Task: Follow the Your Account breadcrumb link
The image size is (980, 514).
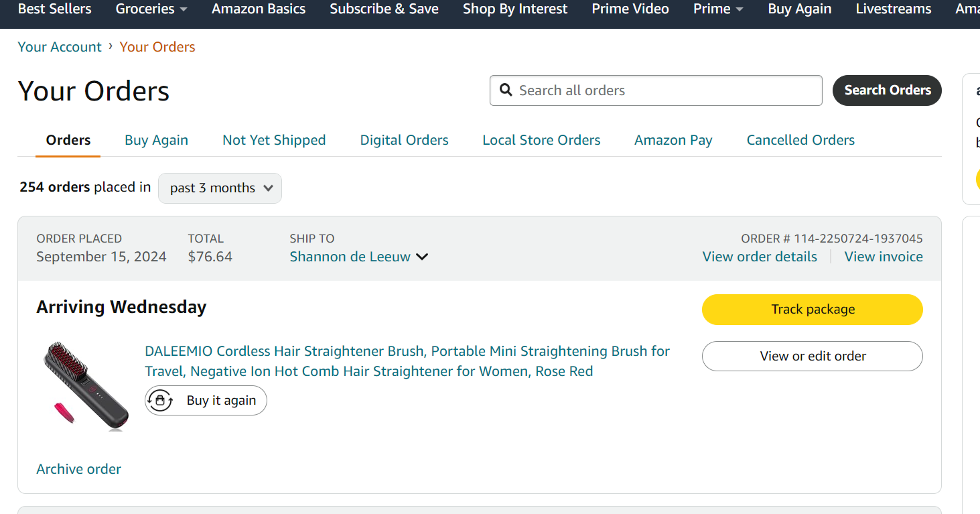Action: [x=60, y=47]
